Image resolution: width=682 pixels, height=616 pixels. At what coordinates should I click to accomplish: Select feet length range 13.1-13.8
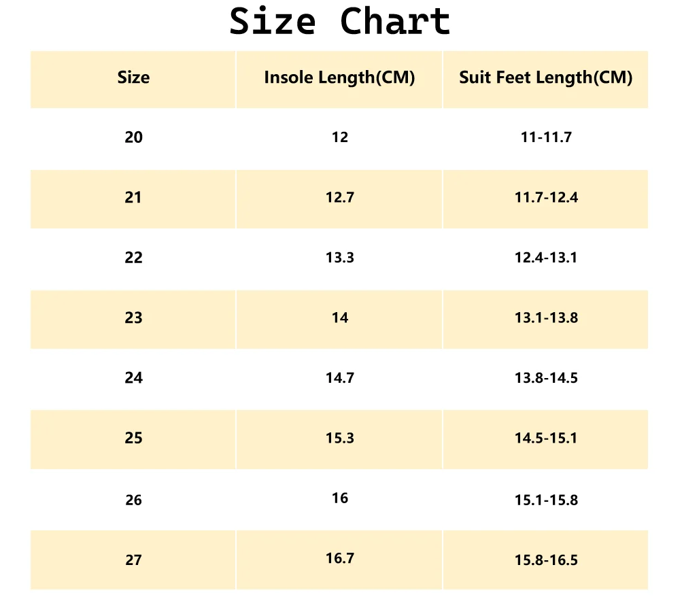coord(546,318)
